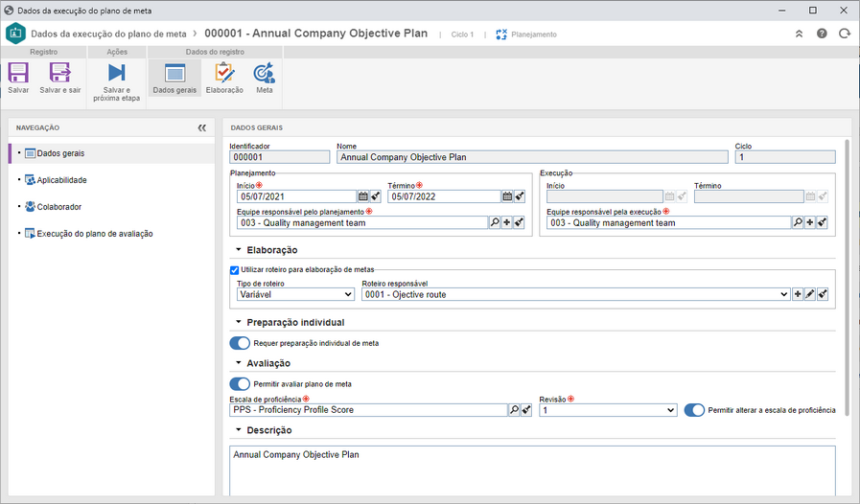Click the Planejamento status icon in header
The height and width of the screenshot is (504, 860).
[501, 34]
